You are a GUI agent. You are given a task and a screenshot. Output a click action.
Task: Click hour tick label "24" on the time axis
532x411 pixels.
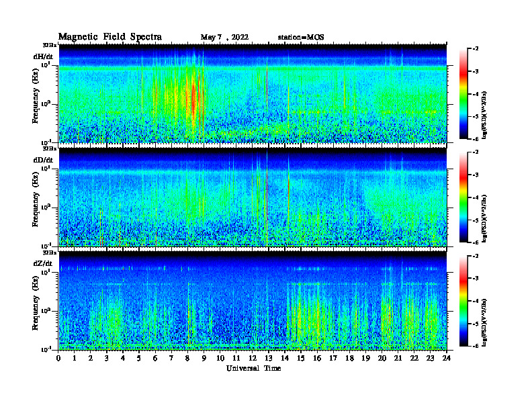[x=447, y=359]
